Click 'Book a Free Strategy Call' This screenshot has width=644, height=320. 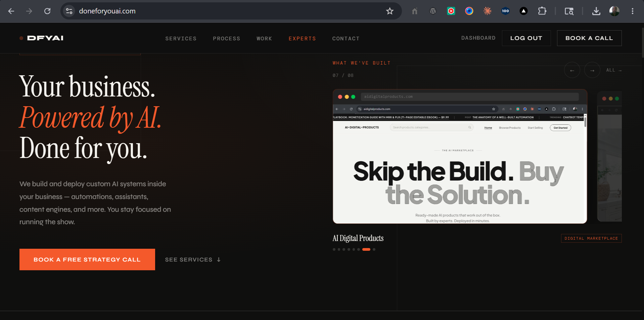(87, 259)
